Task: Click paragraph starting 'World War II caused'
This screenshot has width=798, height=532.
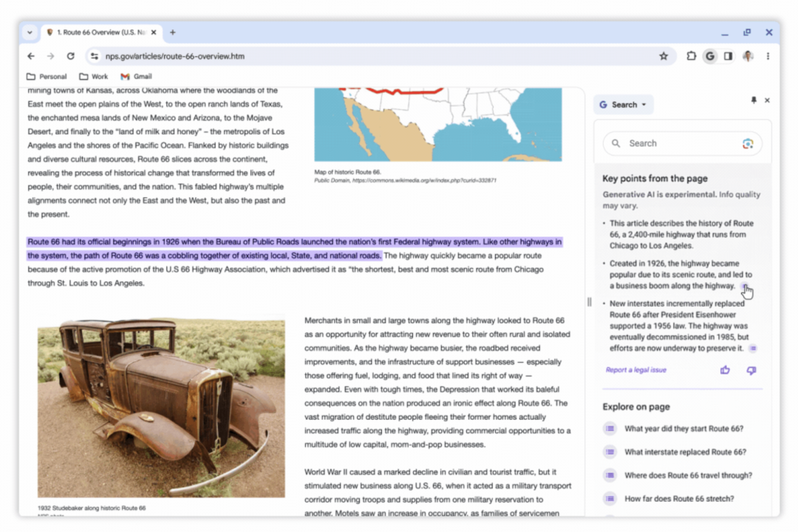Action: coord(437,492)
